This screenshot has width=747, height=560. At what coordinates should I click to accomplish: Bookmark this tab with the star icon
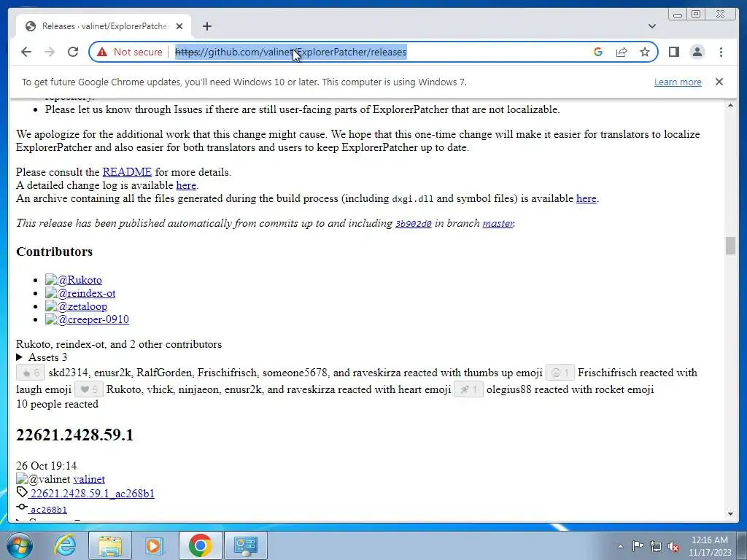tap(645, 52)
